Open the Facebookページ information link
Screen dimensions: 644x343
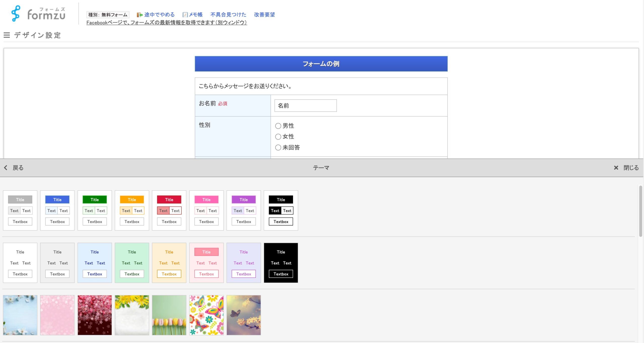pyautogui.click(x=167, y=23)
